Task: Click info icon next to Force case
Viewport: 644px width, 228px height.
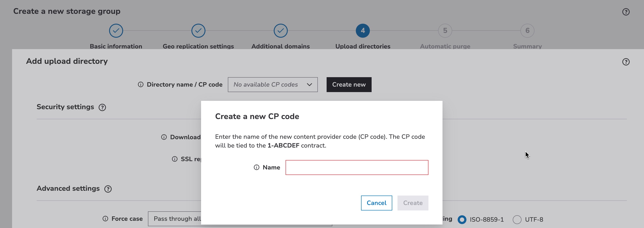Action: point(106,219)
